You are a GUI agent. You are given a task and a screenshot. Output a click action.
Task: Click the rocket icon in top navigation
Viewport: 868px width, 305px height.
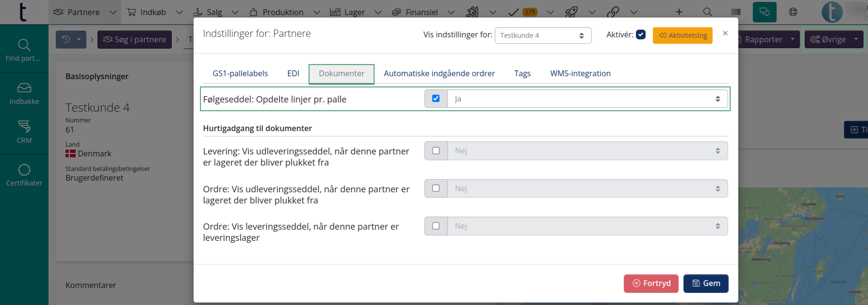(x=572, y=12)
